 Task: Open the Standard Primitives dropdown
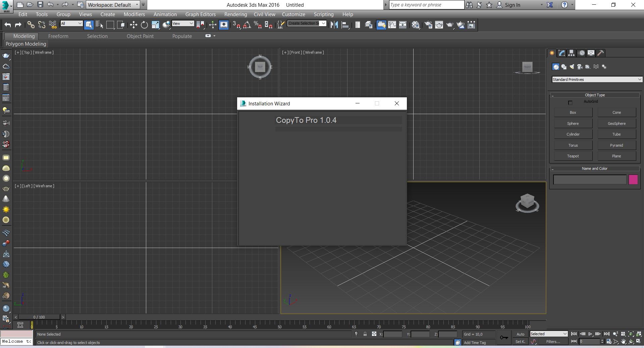(597, 80)
